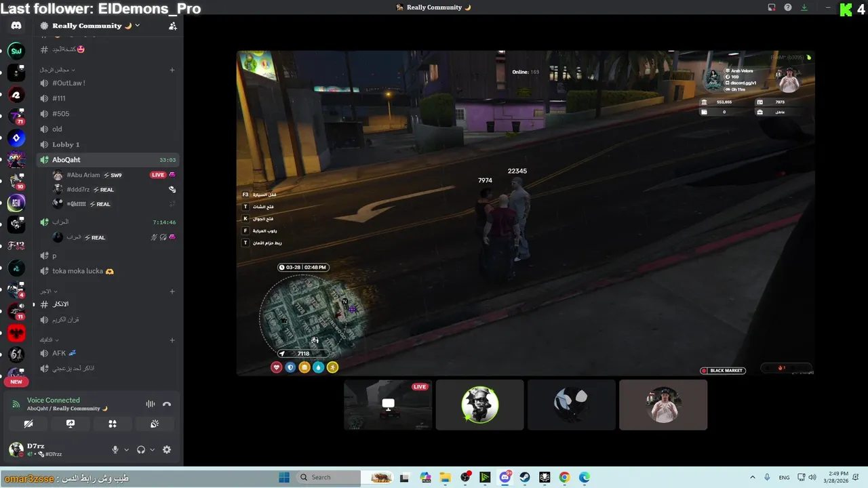Open the ENG language switcher
The height and width of the screenshot is (488, 868).
click(784, 477)
